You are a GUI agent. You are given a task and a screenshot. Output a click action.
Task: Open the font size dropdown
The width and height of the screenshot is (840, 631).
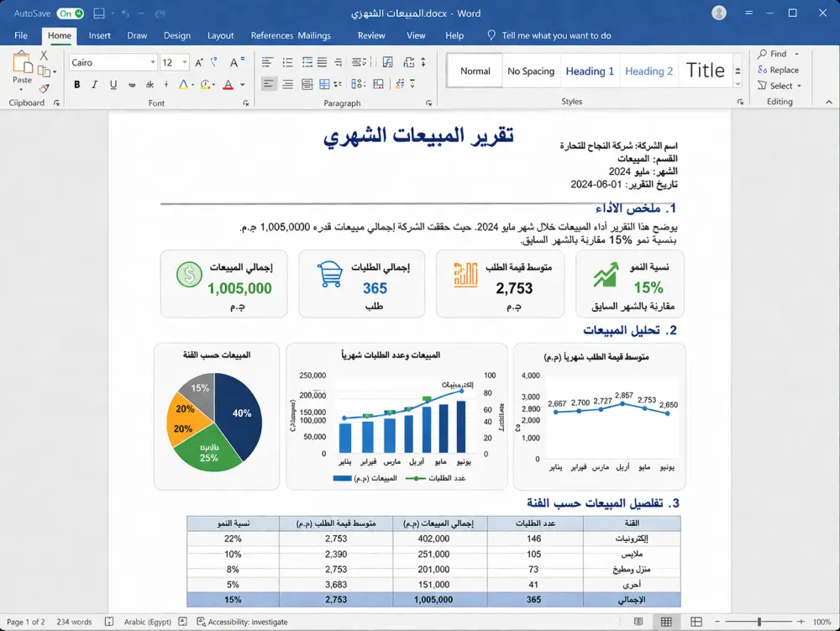185,61
